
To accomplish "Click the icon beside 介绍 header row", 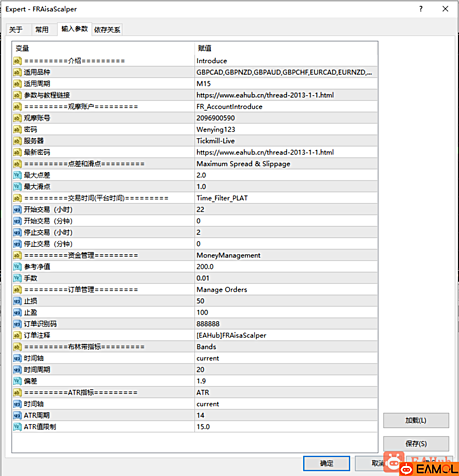I will pyautogui.click(x=17, y=60).
